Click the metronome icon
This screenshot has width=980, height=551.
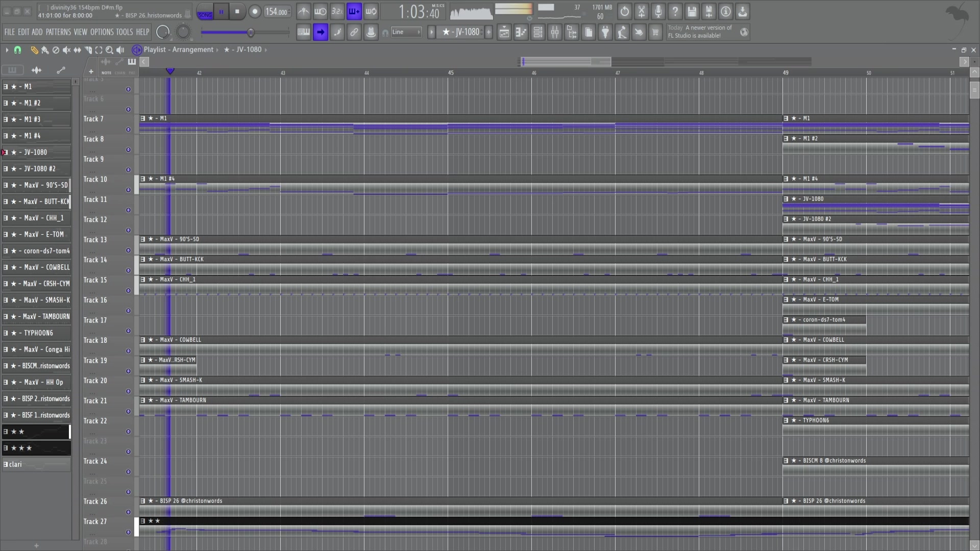304,11
